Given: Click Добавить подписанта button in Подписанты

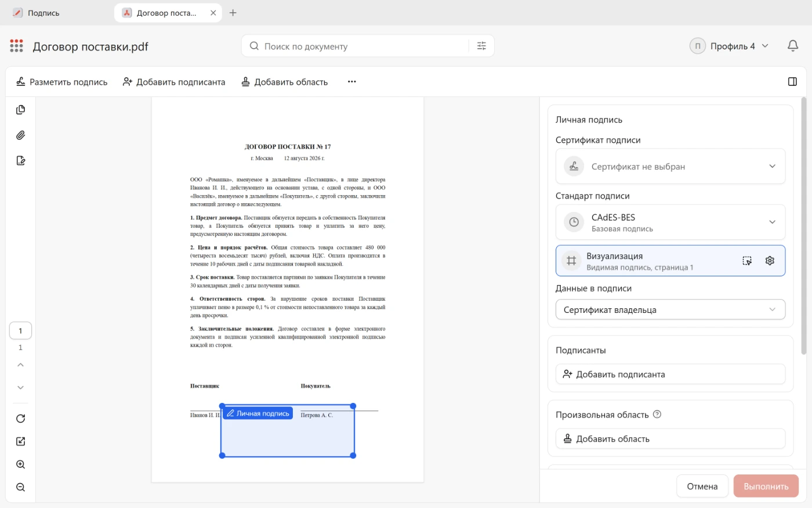Looking at the screenshot, I should (670, 374).
